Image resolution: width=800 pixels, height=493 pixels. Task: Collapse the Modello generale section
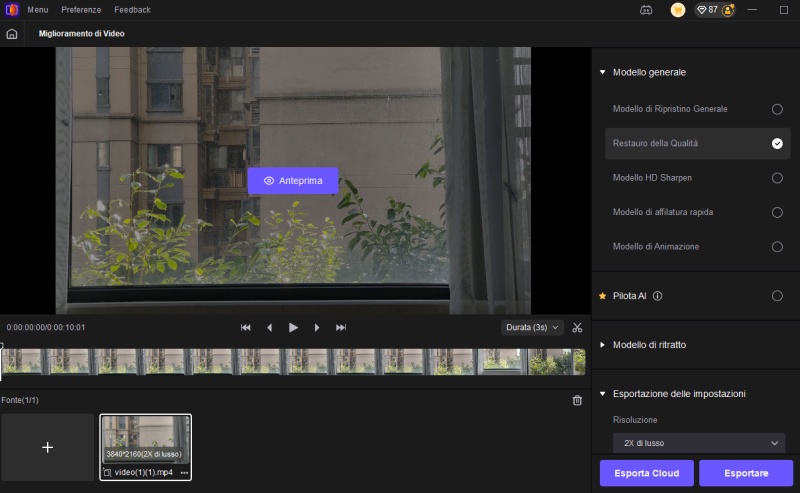point(603,72)
